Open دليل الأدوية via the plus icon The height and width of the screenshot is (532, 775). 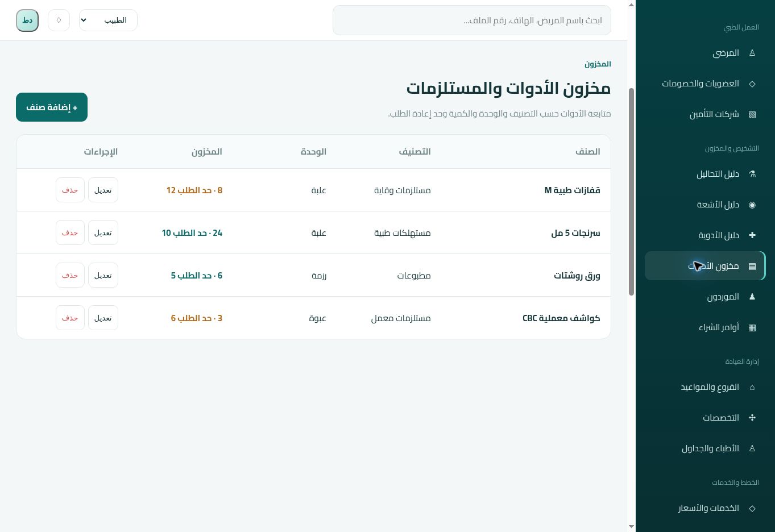coord(752,235)
